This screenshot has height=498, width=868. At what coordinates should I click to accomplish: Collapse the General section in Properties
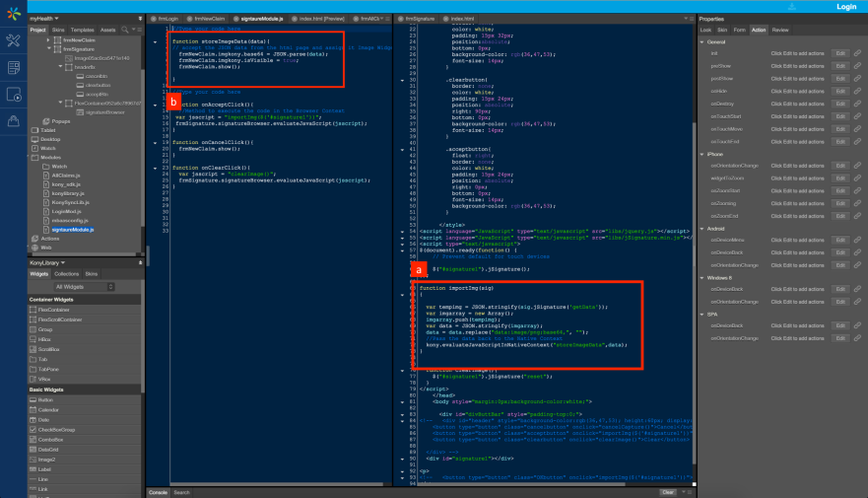click(x=703, y=42)
